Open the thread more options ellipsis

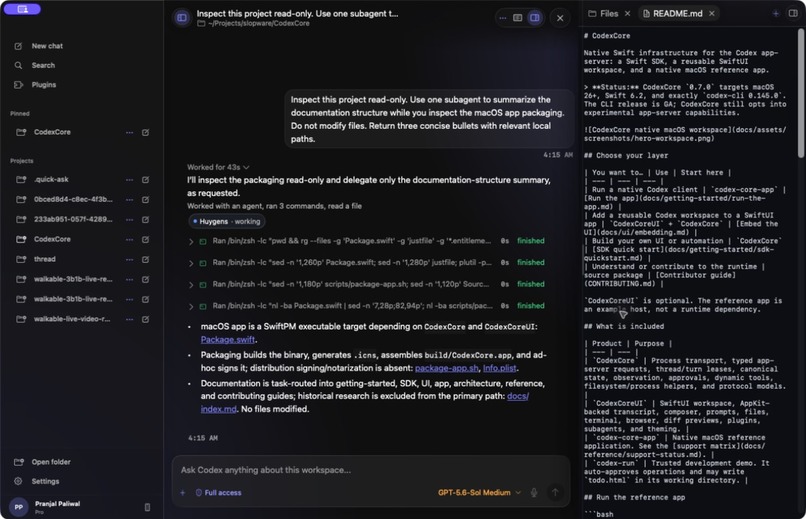502,18
